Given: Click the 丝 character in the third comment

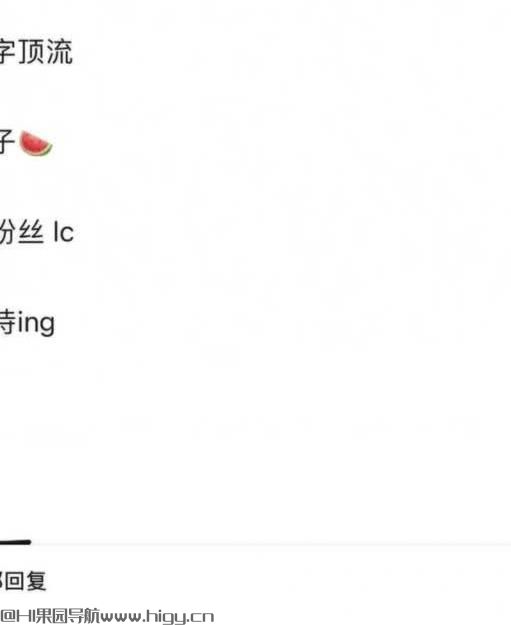Looking at the screenshot, I should point(31,232).
